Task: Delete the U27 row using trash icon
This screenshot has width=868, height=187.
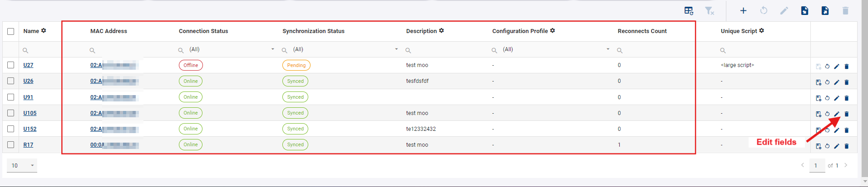Action: [847, 67]
